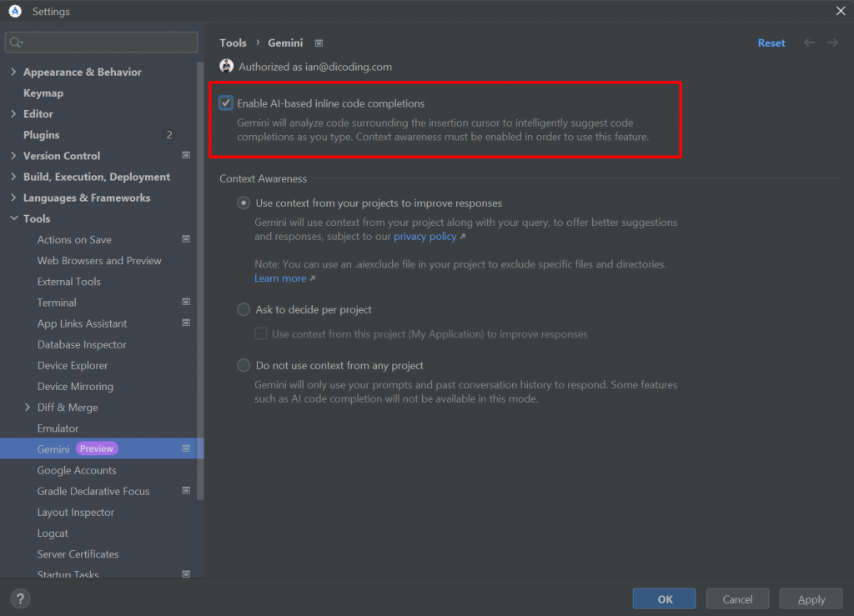Click the panel icon beside Terminal in sidebar
Screen dimensions: 854x616
186,302
